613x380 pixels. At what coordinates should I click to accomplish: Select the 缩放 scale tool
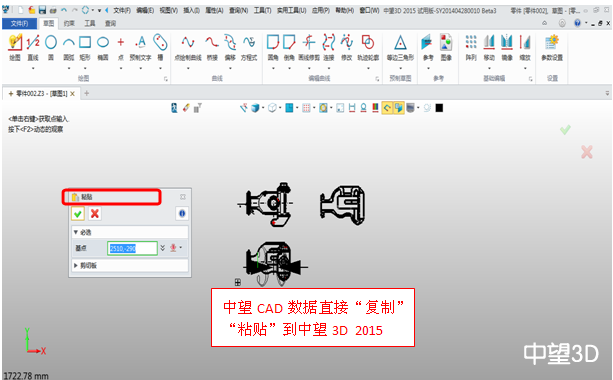pos(525,47)
